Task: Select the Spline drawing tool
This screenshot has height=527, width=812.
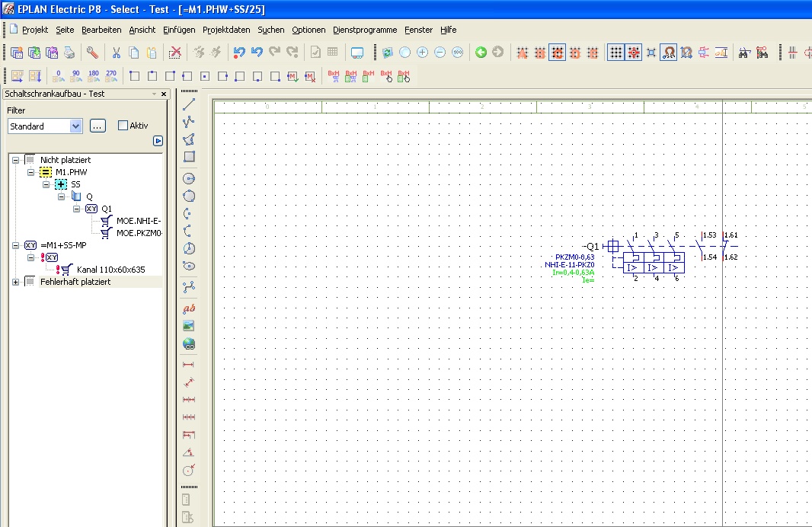Action: pyautogui.click(x=189, y=287)
